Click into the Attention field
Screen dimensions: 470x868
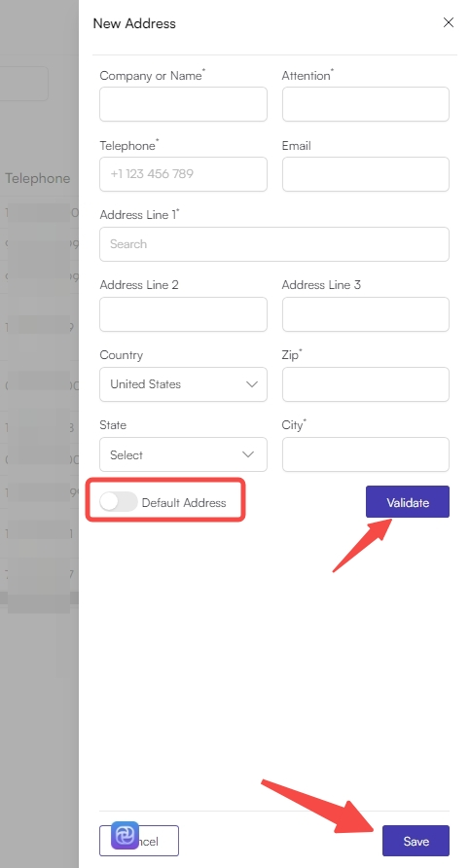point(365,104)
